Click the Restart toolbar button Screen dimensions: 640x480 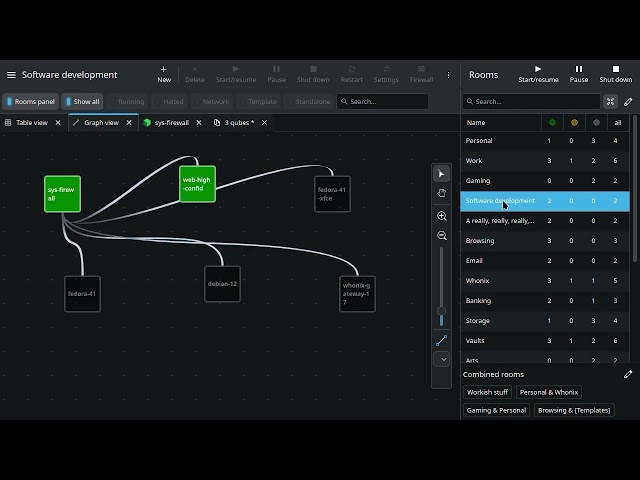pos(351,74)
